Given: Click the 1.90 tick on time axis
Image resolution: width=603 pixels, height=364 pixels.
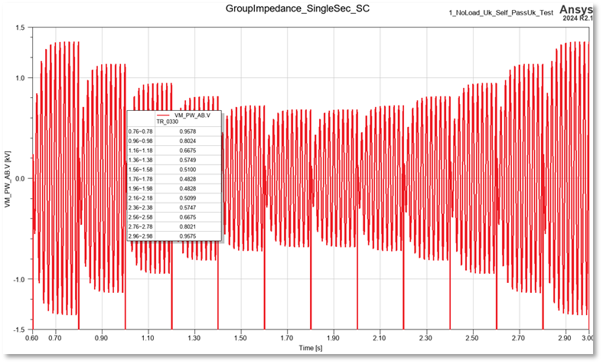Looking at the screenshot, I should point(333,337).
